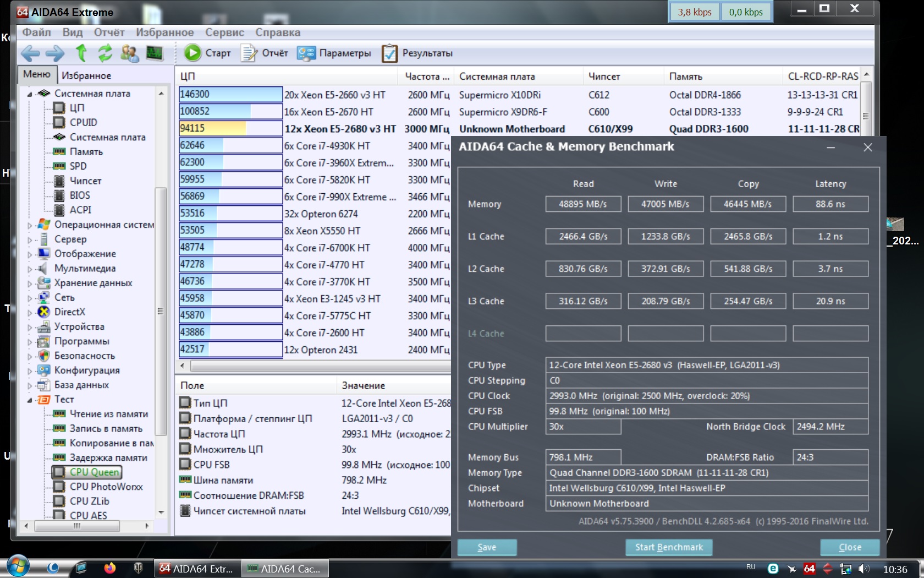Go forward with the blue right arrow
Image resolution: width=924 pixels, height=578 pixels.
55,53
